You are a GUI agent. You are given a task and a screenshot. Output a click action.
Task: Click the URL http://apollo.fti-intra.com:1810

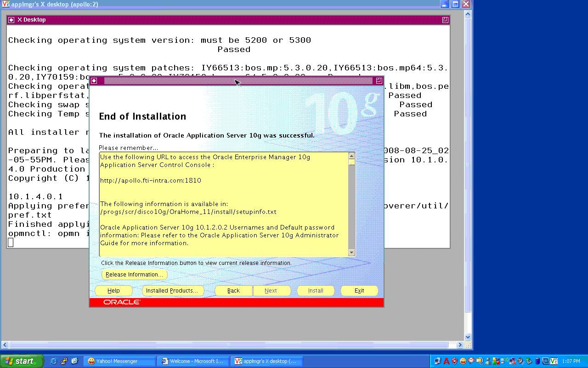pyautogui.click(x=151, y=180)
